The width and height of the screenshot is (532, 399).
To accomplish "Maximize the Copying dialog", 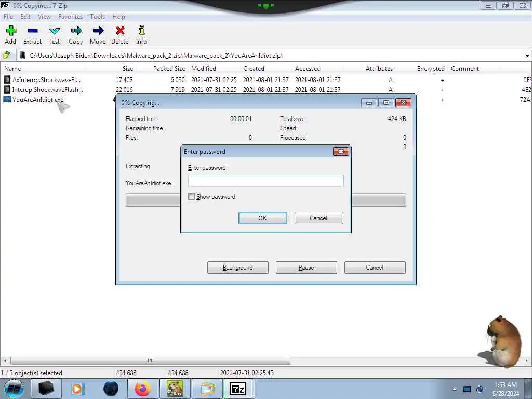I will click(x=386, y=102).
